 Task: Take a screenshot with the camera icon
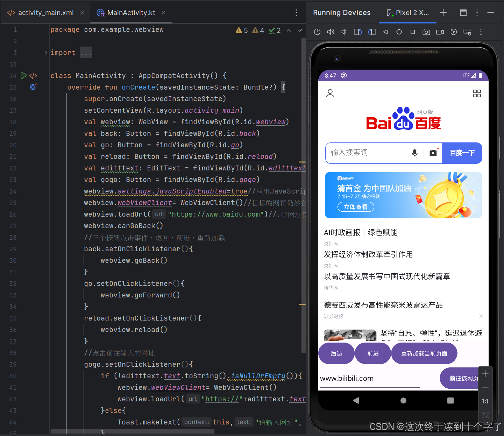pos(426,31)
